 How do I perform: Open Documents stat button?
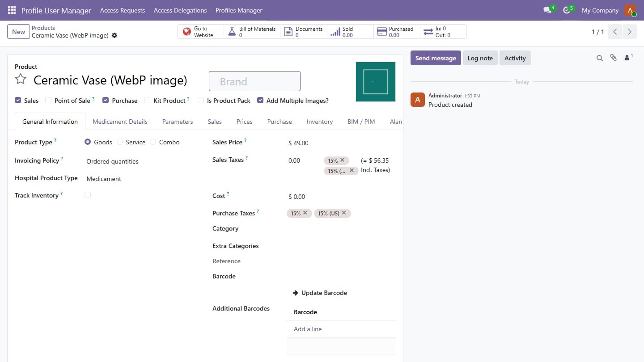[x=304, y=32]
